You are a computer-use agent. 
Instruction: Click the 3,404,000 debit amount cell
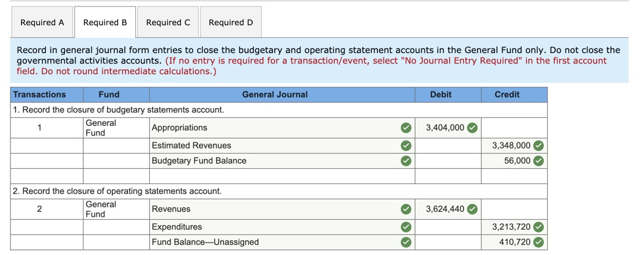[x=448, y=128]
